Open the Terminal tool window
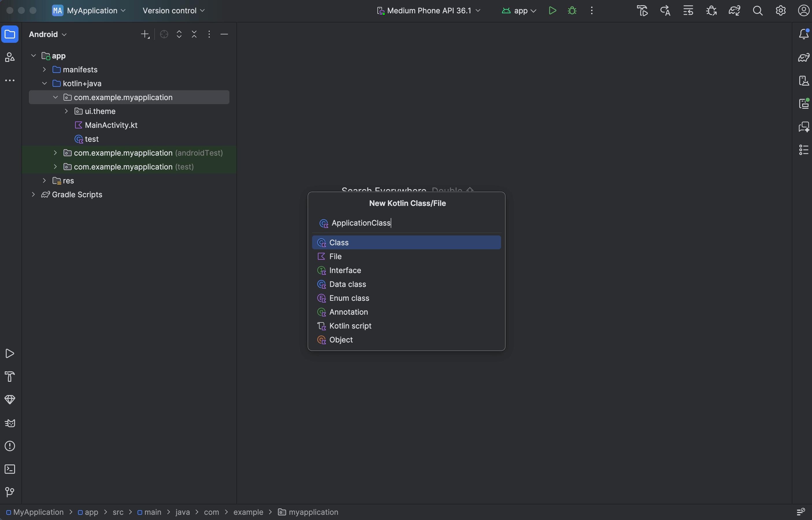 [10, 469]
